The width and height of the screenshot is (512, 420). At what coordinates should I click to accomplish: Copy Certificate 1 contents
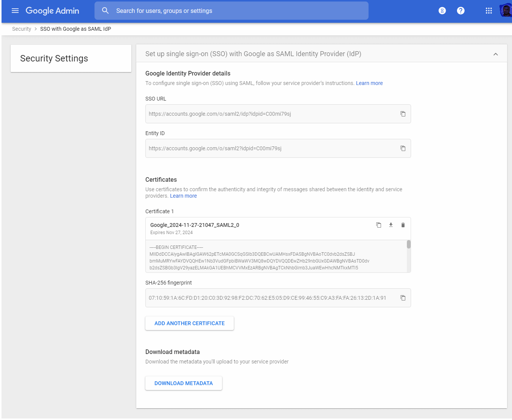point(379,225)
